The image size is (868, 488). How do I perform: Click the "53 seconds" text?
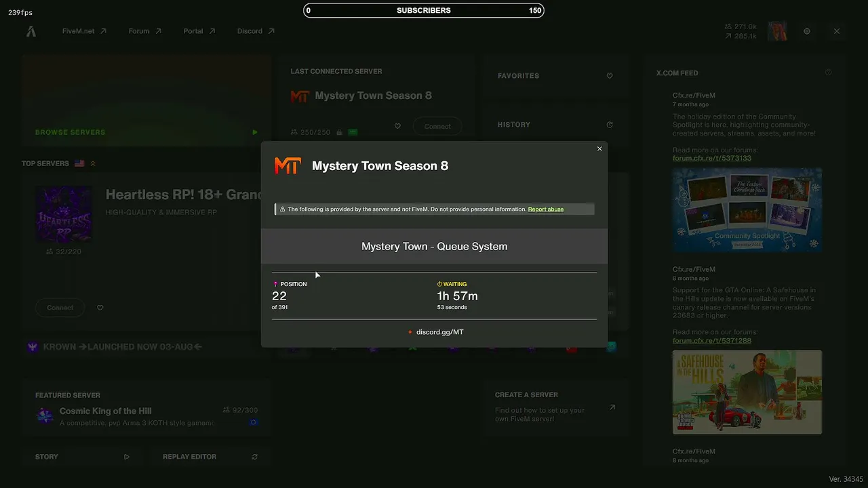(452, 308)
